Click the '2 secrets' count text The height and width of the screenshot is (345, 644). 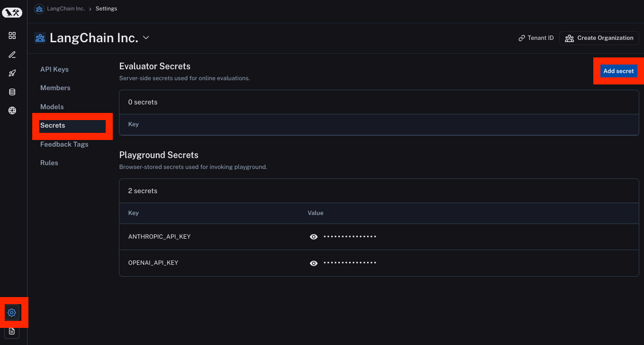tap(143, 191)
